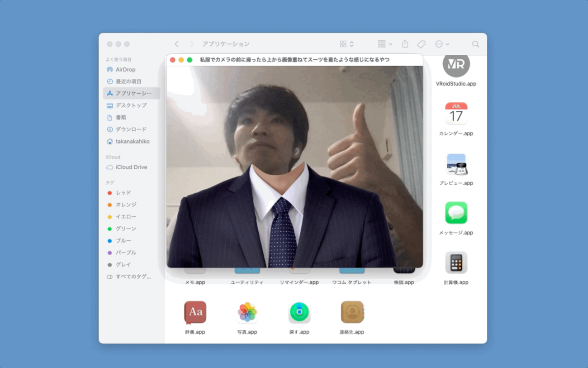
Task: Open the more actions ellipsis dropdown
Action: click(x=442, y=44)
